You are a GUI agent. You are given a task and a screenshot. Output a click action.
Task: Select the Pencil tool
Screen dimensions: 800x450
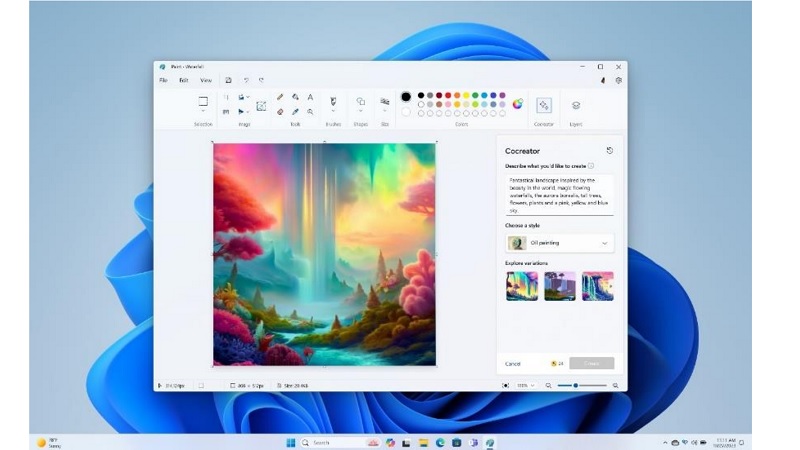click(280, 97)
